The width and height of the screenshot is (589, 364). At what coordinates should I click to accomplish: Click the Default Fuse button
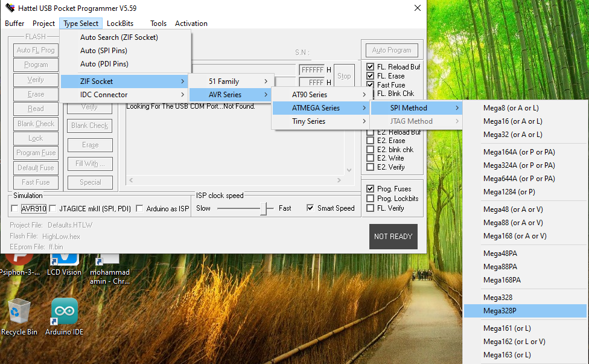click(x=36, y=168)
